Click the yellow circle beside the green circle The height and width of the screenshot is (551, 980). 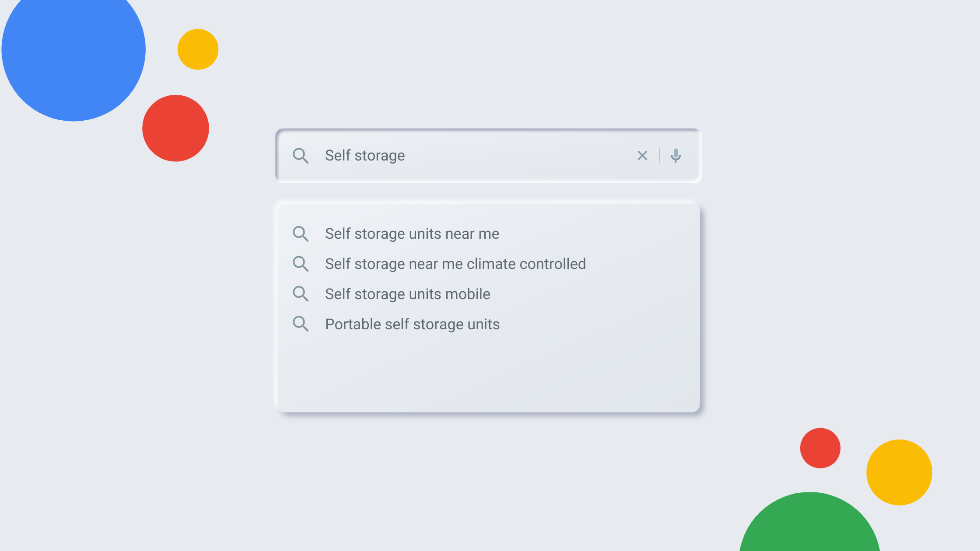(899, 472)
